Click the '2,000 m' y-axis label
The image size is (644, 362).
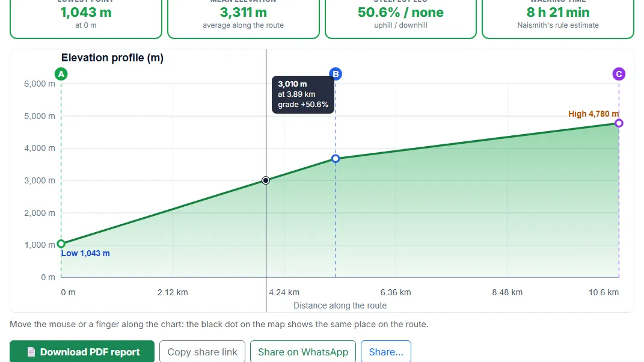pos(40,213)
